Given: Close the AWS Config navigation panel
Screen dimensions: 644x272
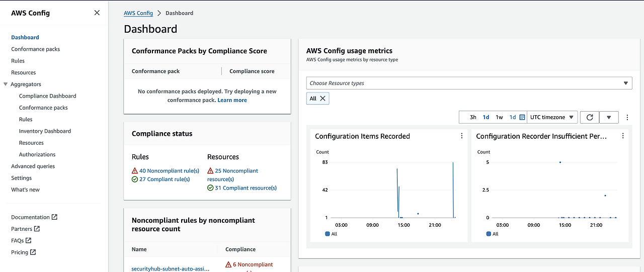Looking at the screenshot, I should click(x=97, y=13).
